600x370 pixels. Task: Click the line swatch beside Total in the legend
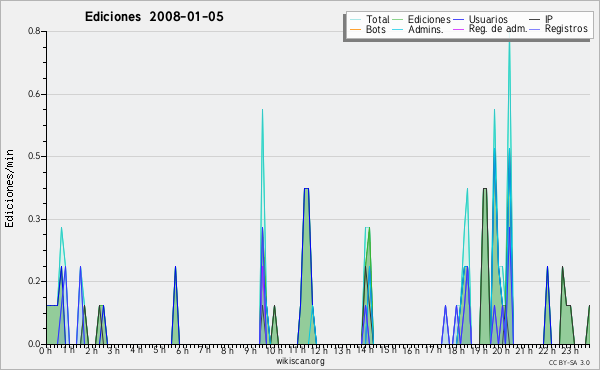click(355, 20)
